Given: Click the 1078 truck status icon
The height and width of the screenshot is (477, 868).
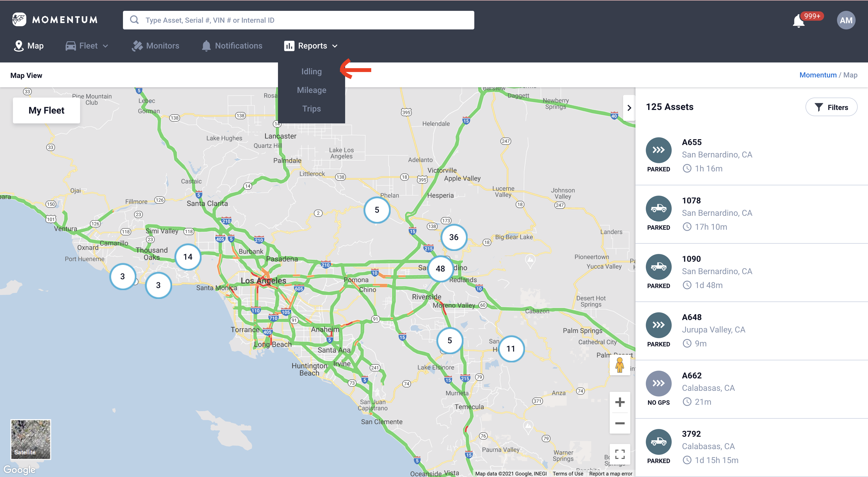Looking at the screenshot, I should point(658,208).
